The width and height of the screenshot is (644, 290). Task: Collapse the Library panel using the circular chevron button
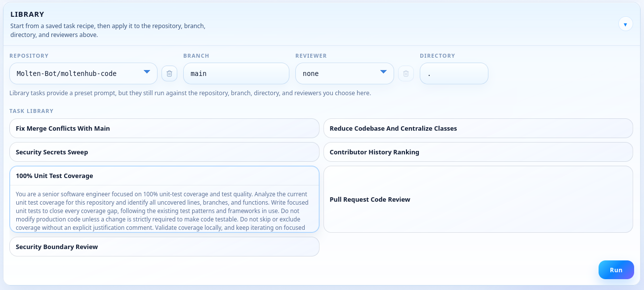[x=625, y=24]
